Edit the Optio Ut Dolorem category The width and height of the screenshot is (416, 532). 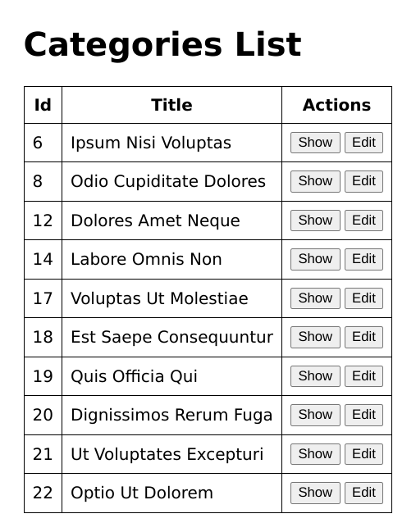(x=363, y=493)
